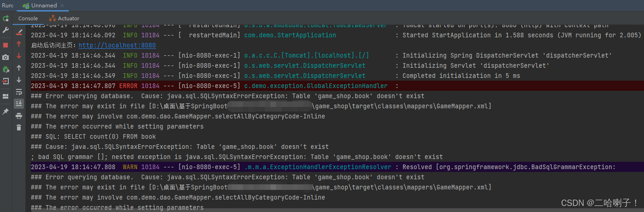Click the red-pencil icon above console arrows
The height and width of the screenshot is (212, 644).
(x=19, y=32)
